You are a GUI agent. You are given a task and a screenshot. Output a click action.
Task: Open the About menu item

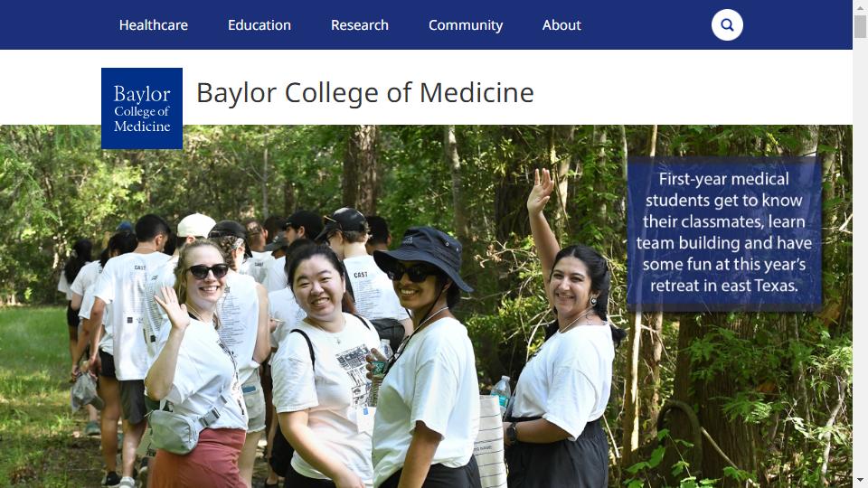561,25
